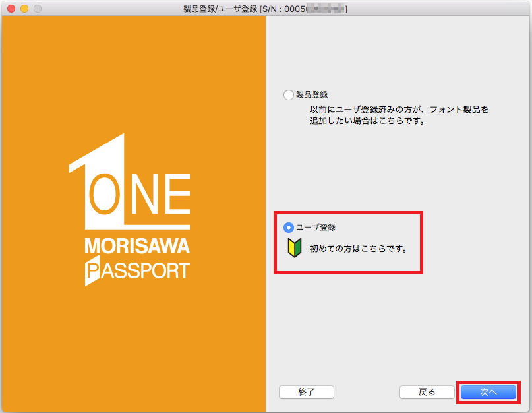Select the 製品登録 radio button
The height and width of the screenshot is (413, 532).
288,95
